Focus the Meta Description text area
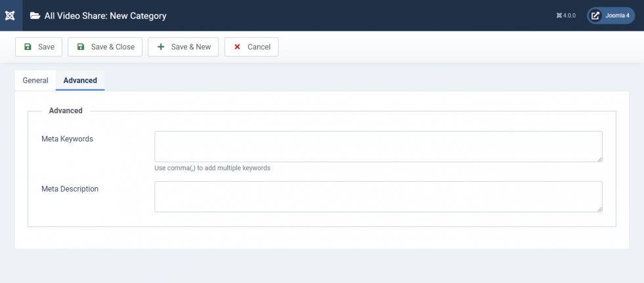 [378, 197]
